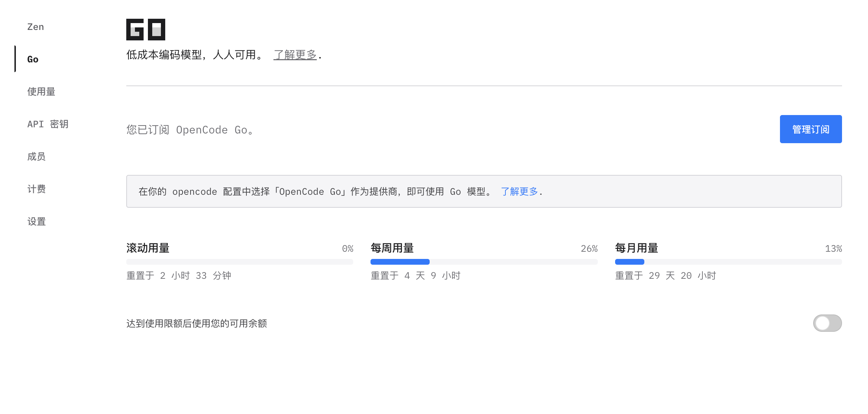Screen dimensions: 868x414
Task: Open 了解更多 link under Go heading
Action: pos(295,55)
